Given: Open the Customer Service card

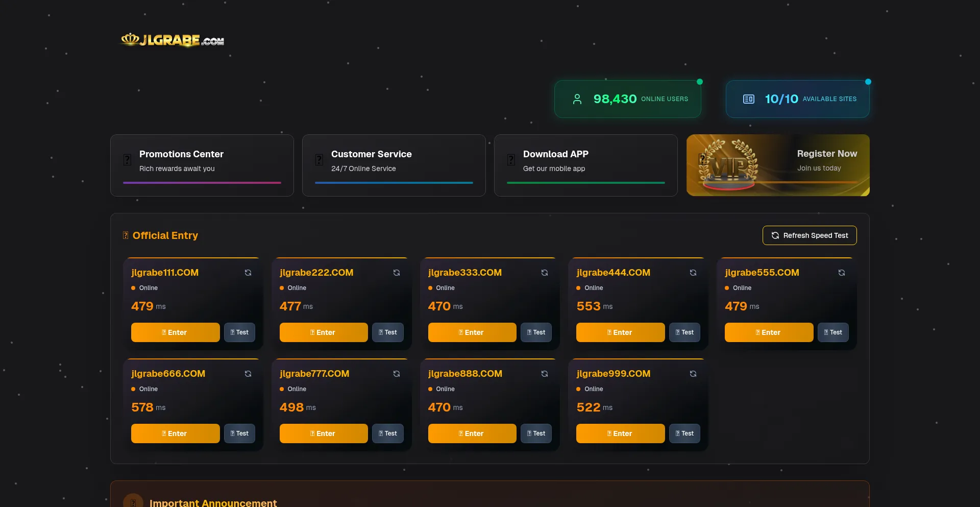Looking at the screenshot, I should [x=394, y=165].
